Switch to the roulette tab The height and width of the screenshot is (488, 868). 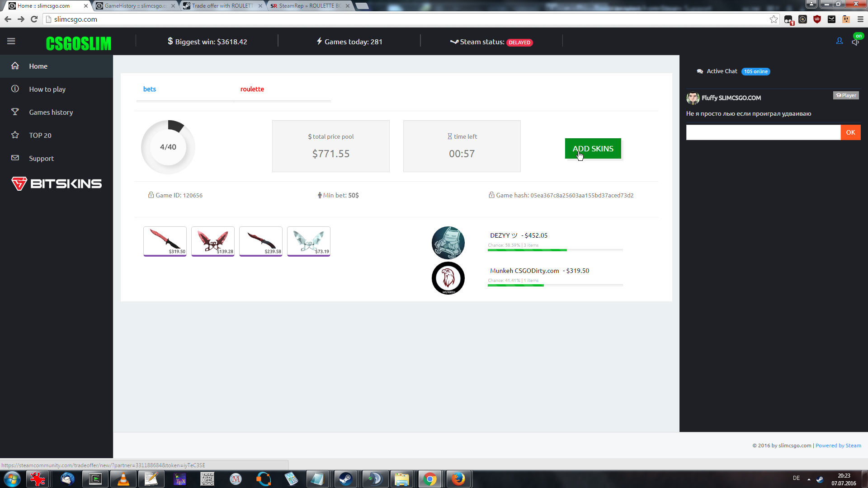point(252,89)
